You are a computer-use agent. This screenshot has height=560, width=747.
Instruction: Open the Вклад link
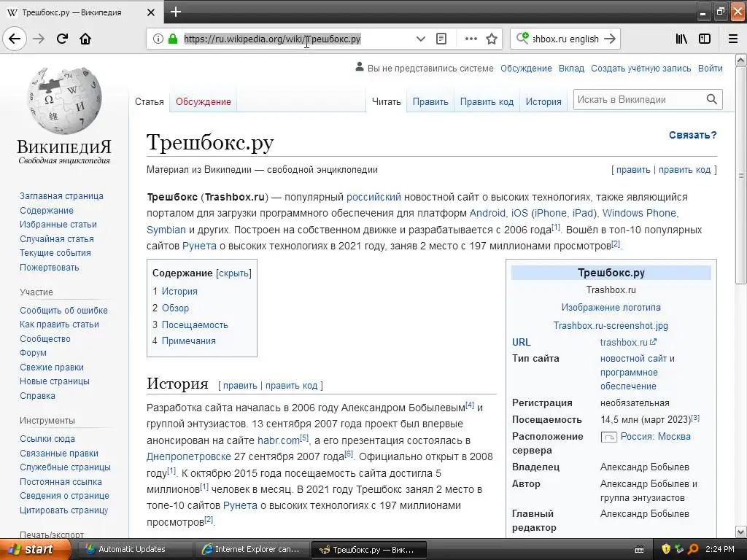pyautogui.click(x=571, y=68)
